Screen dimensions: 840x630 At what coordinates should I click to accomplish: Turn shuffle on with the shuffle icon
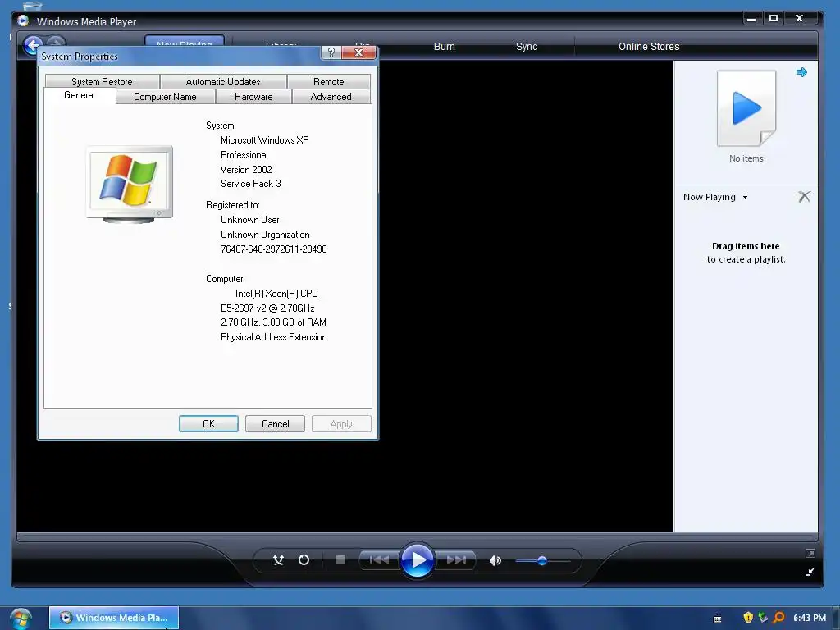278,559
